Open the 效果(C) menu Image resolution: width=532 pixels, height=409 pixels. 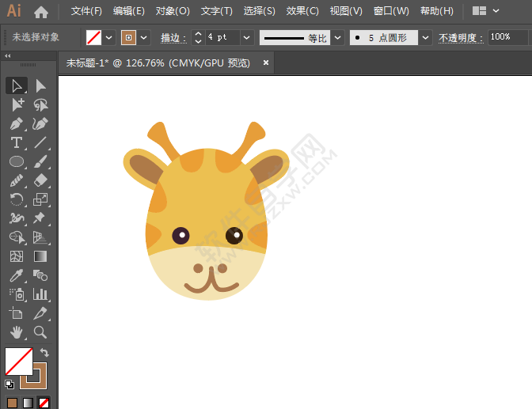tap(302, 11)
